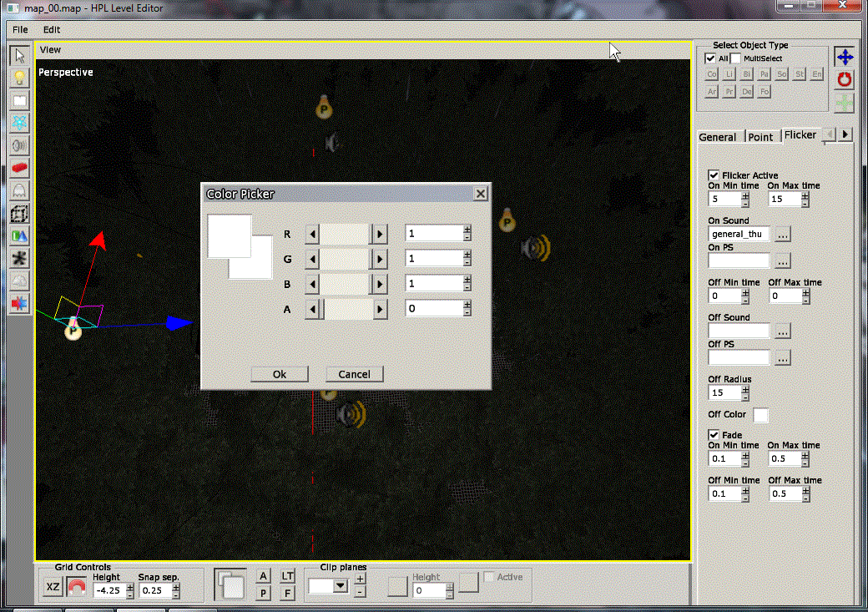This screenshot has height=612, width=868.
Task: Select the arrow selection tool
Action: click(x=19, y=56)
